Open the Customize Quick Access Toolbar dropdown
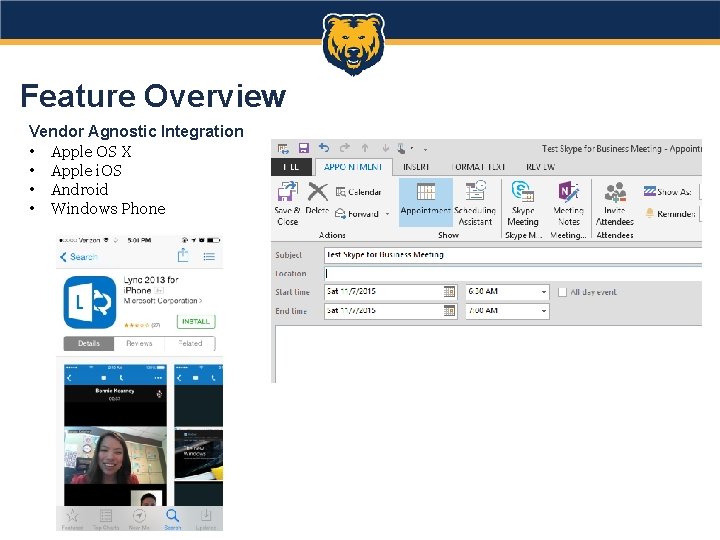 [425, 149]
